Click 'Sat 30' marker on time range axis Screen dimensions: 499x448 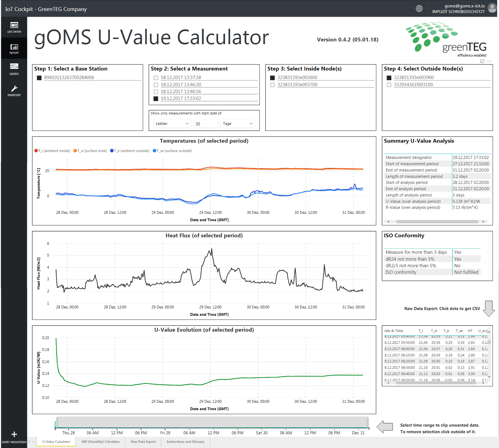tap(262, 433)
